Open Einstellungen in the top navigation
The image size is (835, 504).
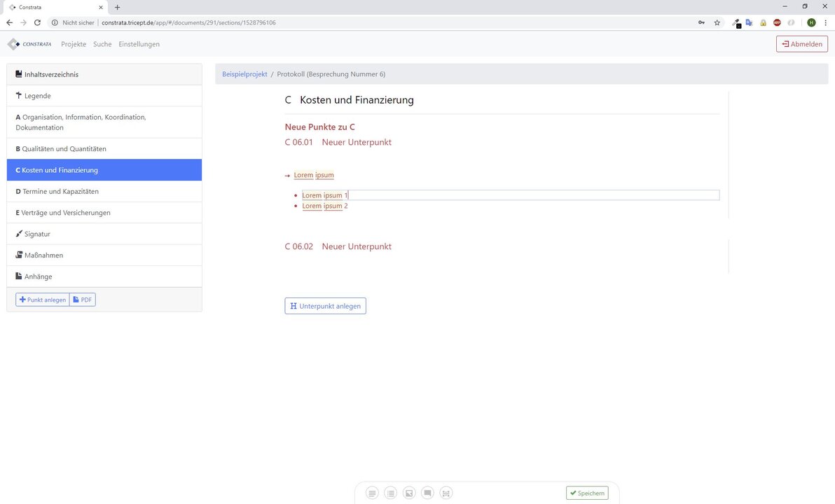point(139,44)
